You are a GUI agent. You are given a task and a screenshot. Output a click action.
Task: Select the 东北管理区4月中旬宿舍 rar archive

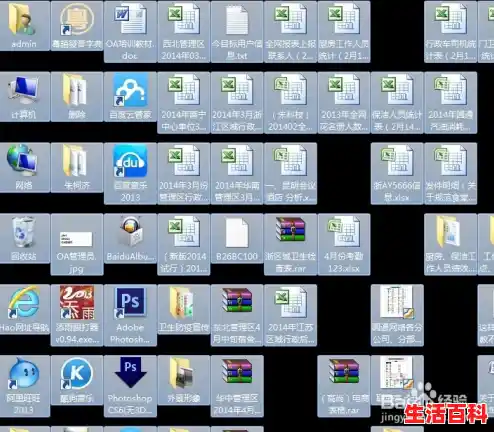tap(237, 315)
